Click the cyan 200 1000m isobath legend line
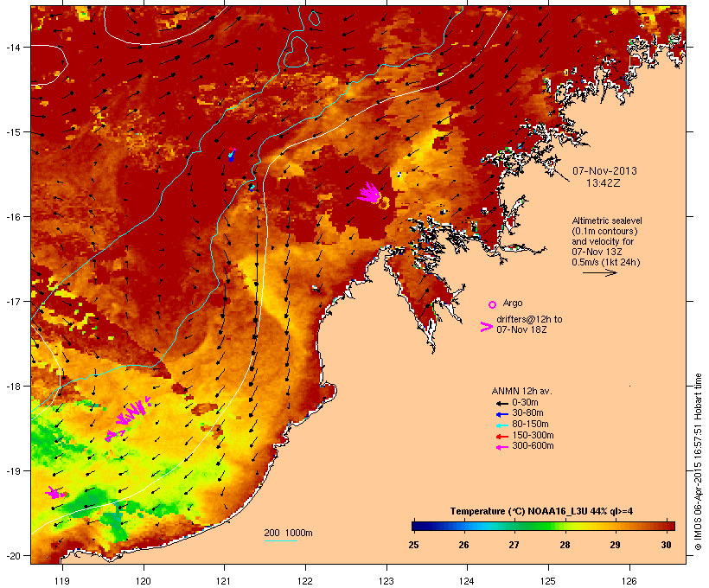This screenshot has height=588, width=709. pyautogui.click(x=281, y=540)
